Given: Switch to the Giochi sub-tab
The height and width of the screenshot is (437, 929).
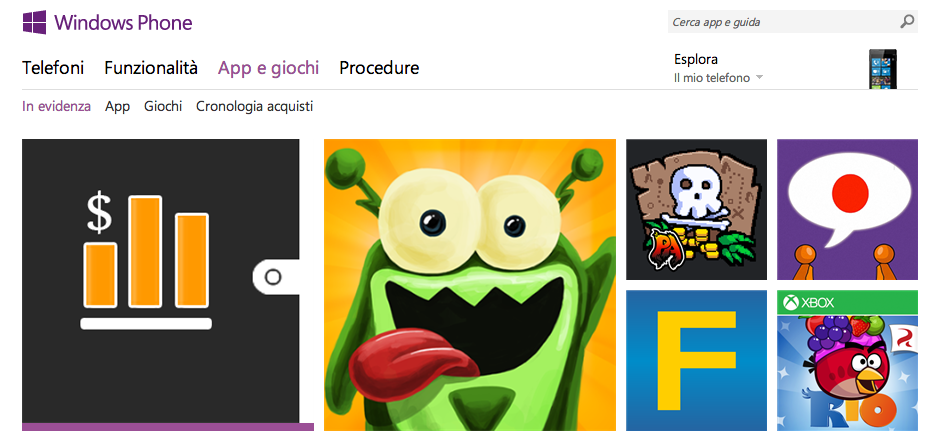Looking at the screenshot, I should [163, 107].
